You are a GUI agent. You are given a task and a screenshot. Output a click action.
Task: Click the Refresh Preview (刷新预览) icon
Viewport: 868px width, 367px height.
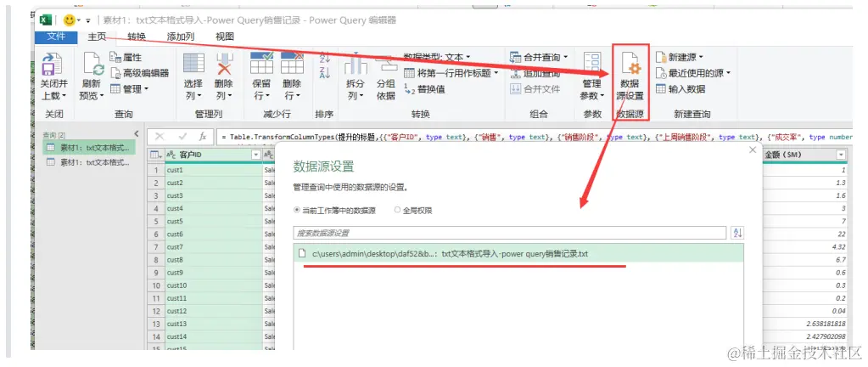pos(92,65)
